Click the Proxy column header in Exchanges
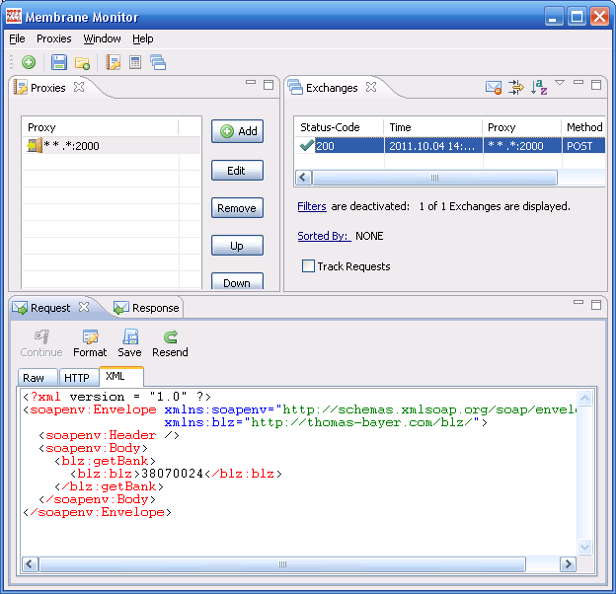This screenshot has height=594, width=616. pos(522,127)
